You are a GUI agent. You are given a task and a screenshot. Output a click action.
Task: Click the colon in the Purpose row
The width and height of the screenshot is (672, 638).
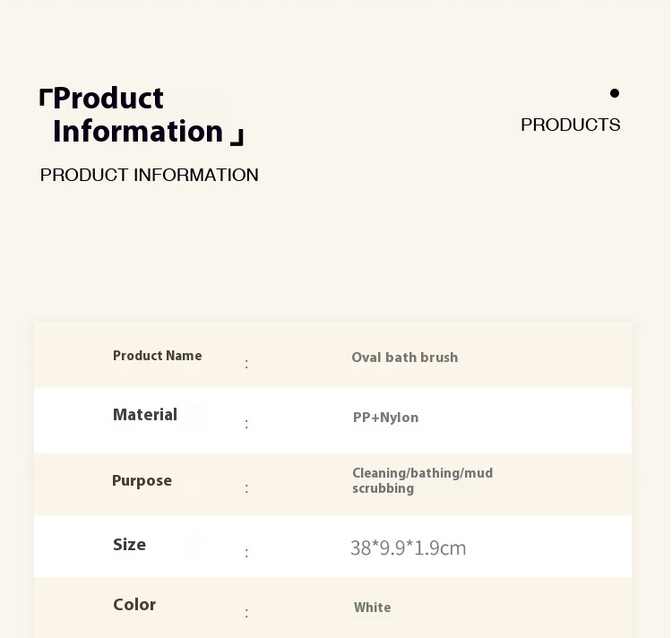click(246, 489)
